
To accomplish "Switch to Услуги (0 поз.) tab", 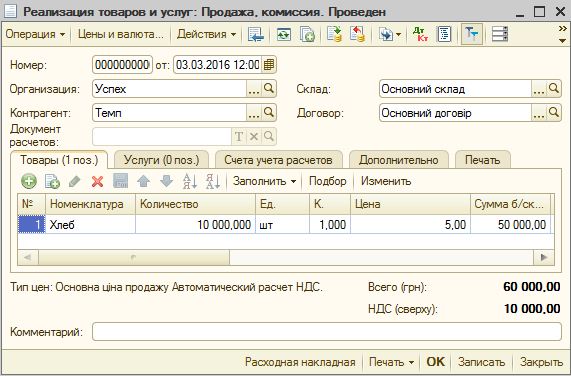I will 161,160.
